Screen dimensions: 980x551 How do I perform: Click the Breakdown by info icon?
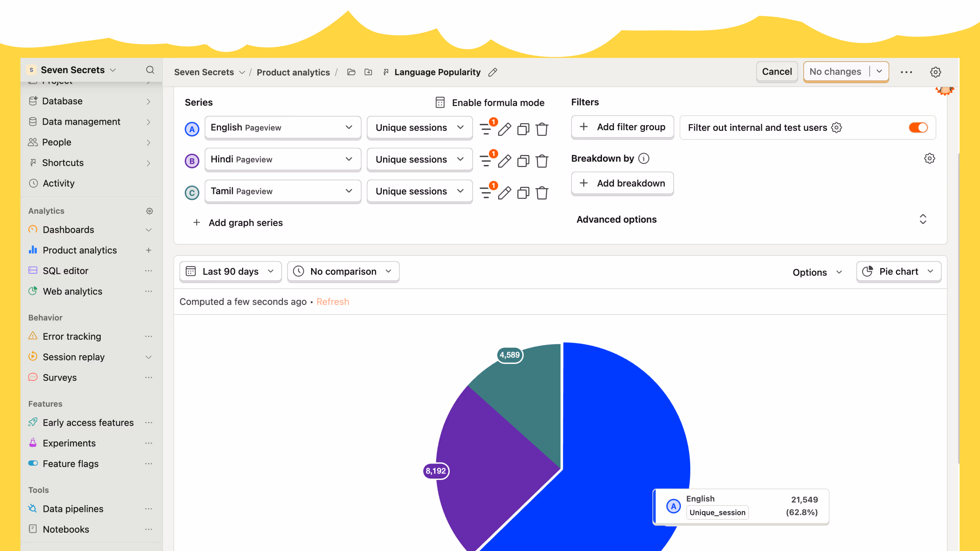tap(644, 159)
